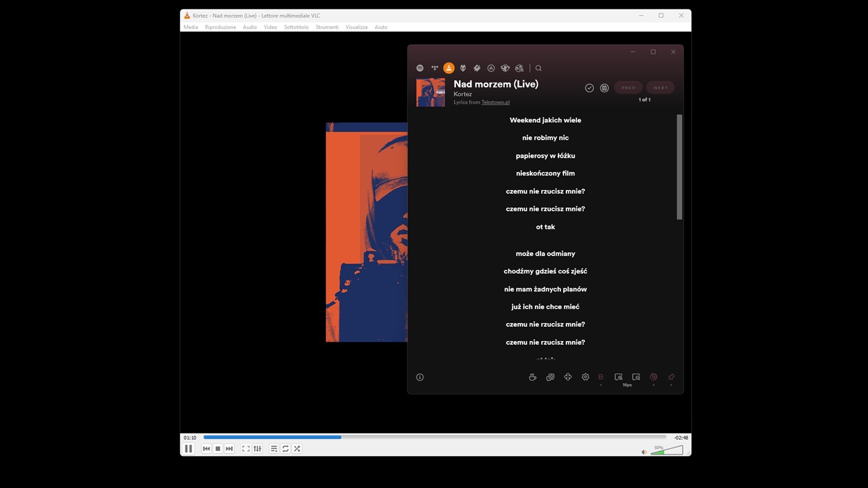Open the Sottotitolo menu
Image resolution: width=868 pixels, height=488 pixels.
[x=296, y=27]
